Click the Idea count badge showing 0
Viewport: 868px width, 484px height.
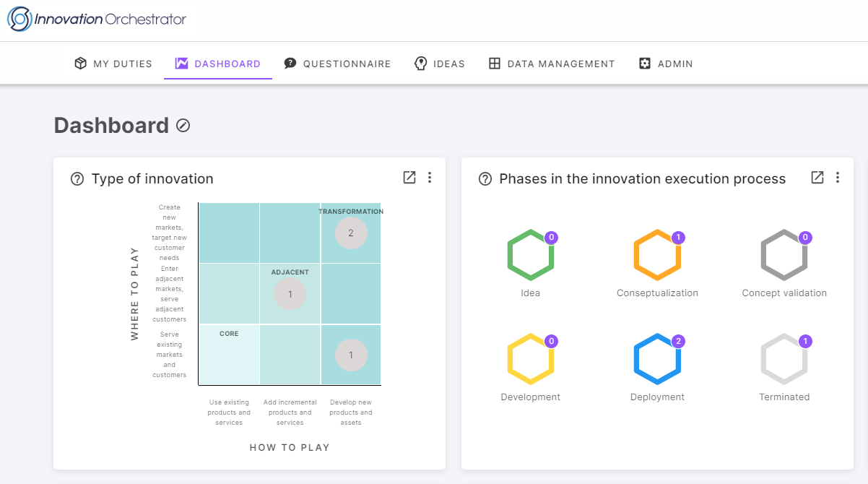pos(551,237)
